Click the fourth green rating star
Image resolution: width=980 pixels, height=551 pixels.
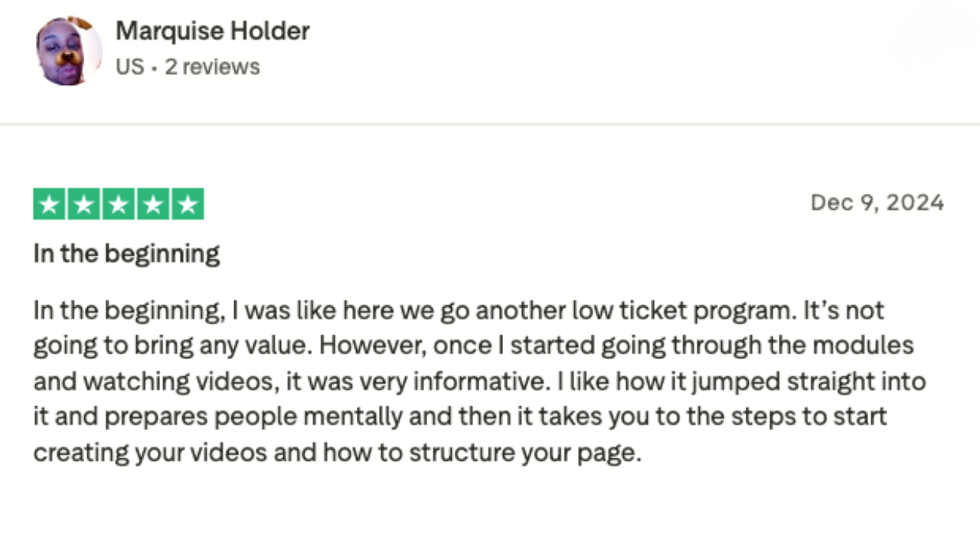(x=153, y=204)
